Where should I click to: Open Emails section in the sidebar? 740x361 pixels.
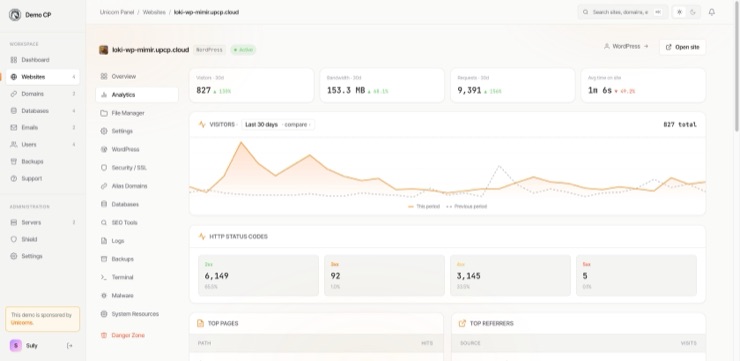click(x=42, y=127)
